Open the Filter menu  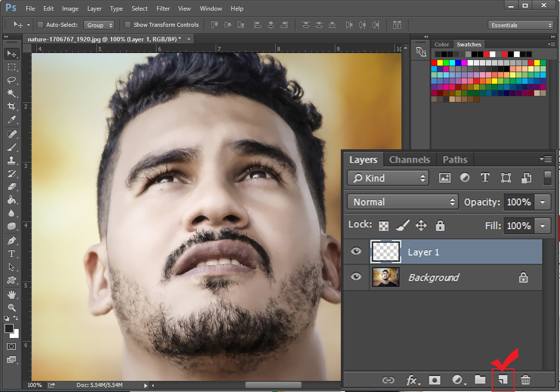[x=163, y=9]
